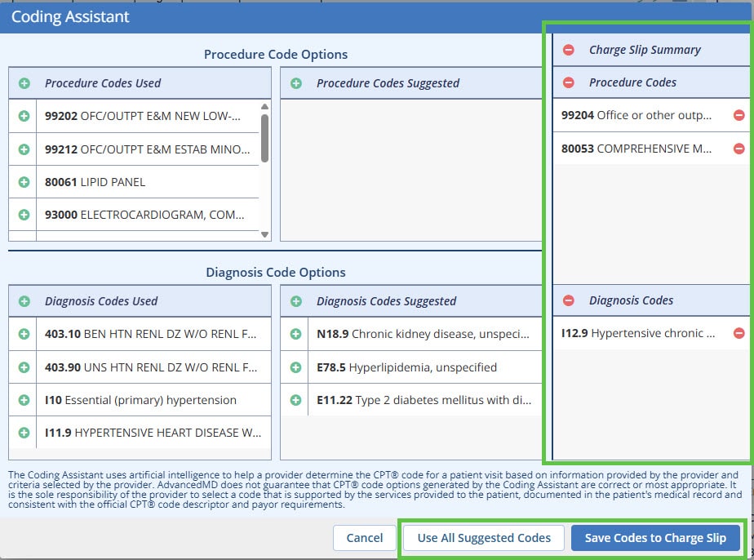This screenshot has width=754, height=560.
Task: Add all Diagnosis Codes Suggested via header plus
Action: 296,301
